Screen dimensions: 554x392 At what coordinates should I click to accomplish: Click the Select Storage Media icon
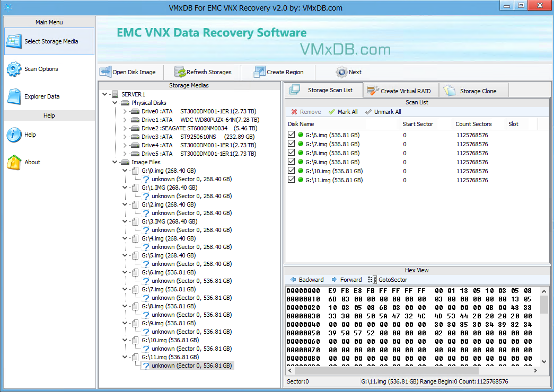(x=14, y=41)
